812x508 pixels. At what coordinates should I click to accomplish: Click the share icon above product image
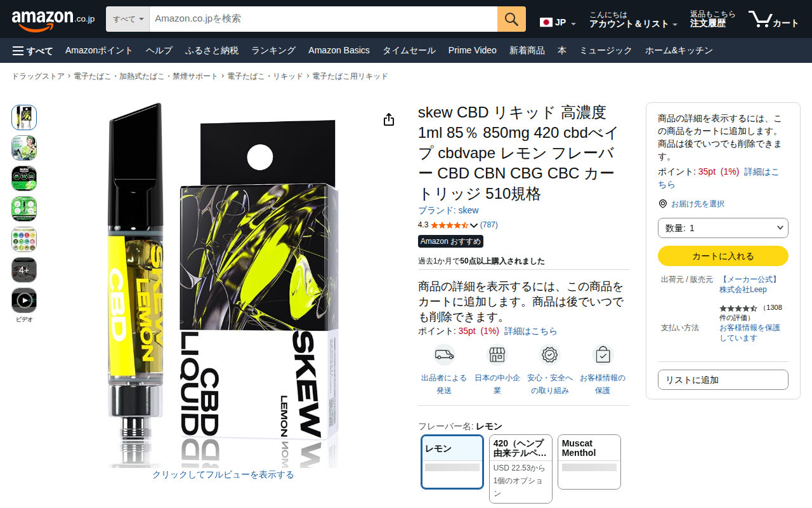pyautogui.click(x=389, y=120)
